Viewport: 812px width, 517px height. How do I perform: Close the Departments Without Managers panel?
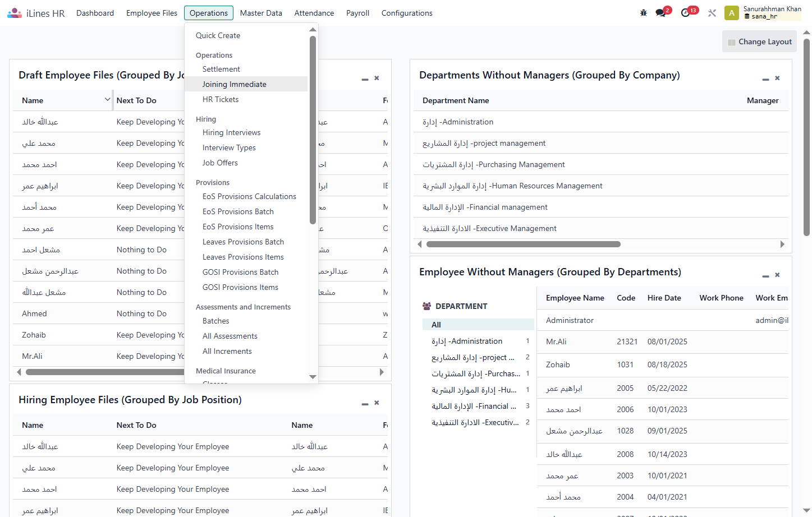pyautogui.click(x=777, y=78)
